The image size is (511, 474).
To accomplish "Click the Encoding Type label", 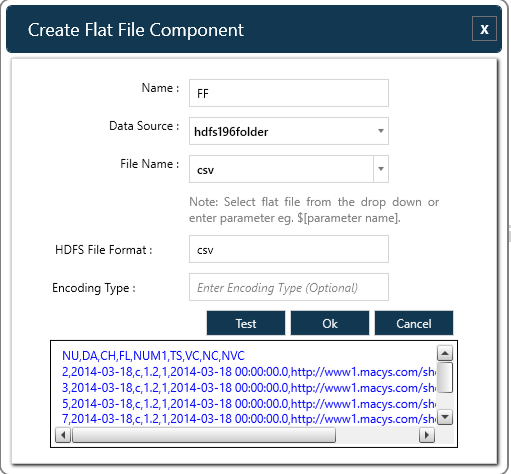I will tap(94, 288).
